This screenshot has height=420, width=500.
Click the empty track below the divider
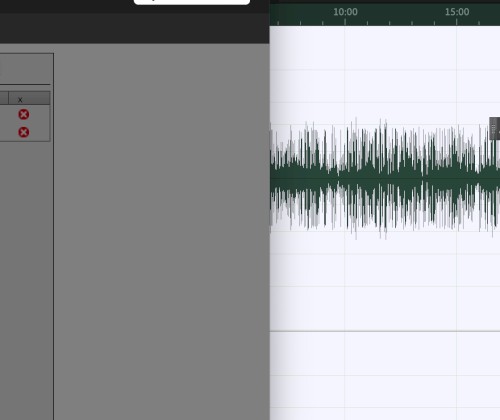[x=385, y=376]
